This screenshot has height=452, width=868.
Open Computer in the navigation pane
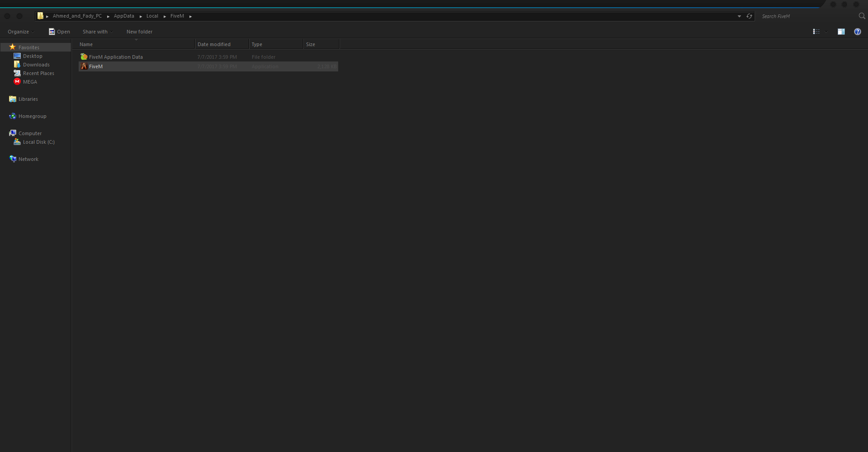coord(30,133)
